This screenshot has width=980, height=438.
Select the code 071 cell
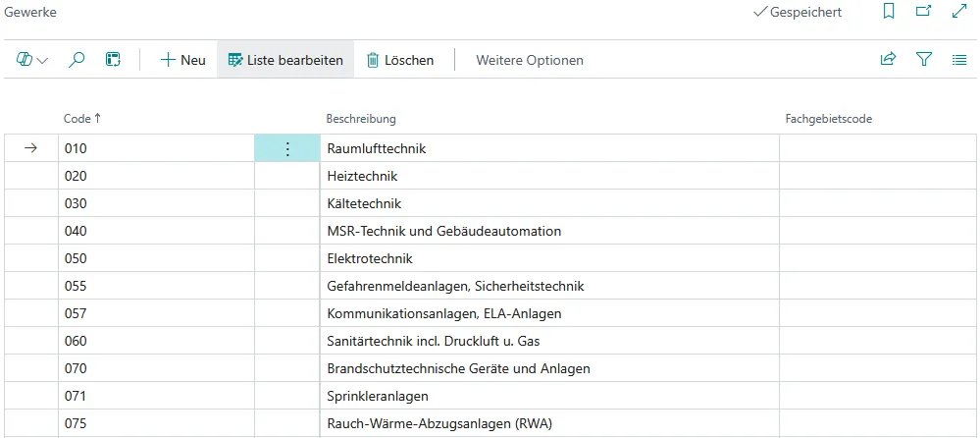(156, 396)
